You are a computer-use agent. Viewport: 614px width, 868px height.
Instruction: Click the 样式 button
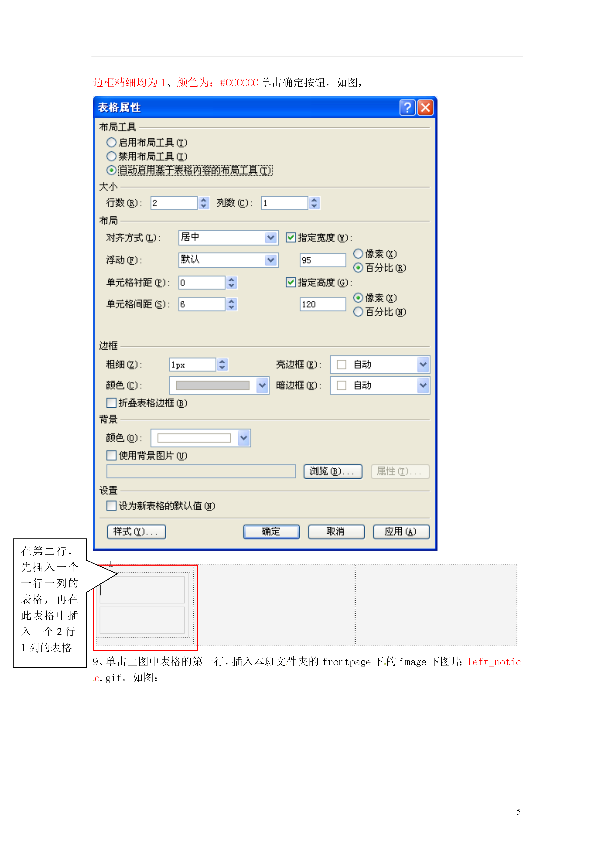pyautogui.click(x=137, y=531)
